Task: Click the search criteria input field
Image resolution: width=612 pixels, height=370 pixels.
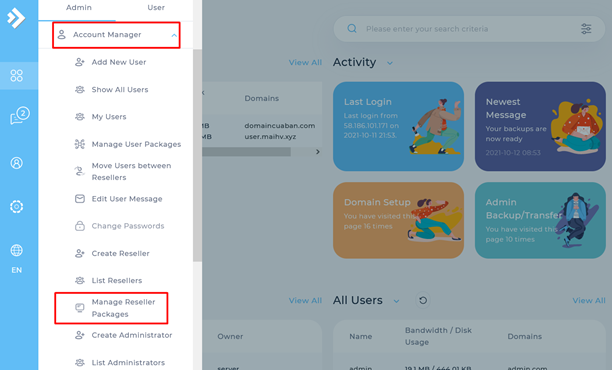Action: coord(468,29)
